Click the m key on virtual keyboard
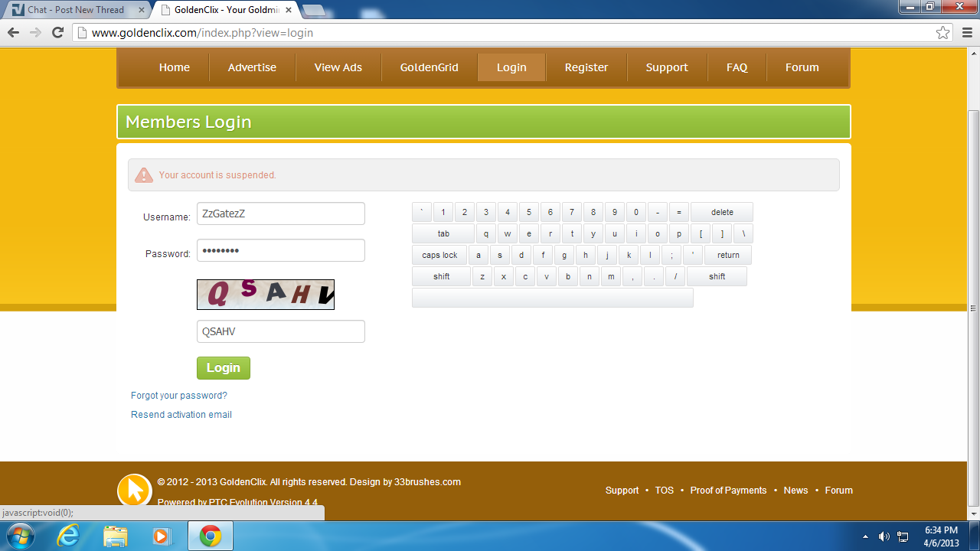980x551 pixels. 610,276
